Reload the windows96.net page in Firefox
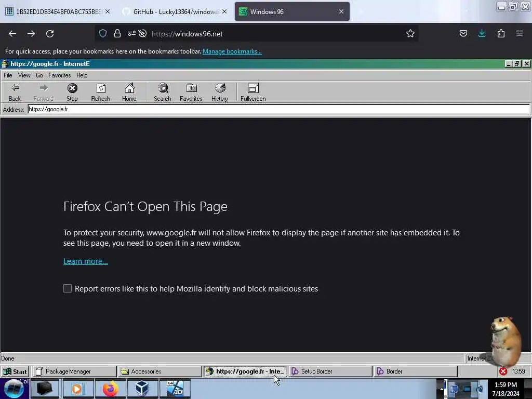 (50, 34)
